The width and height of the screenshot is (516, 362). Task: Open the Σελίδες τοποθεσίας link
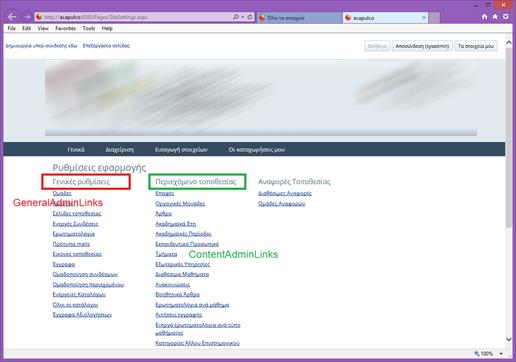click(x=77, y=213)
